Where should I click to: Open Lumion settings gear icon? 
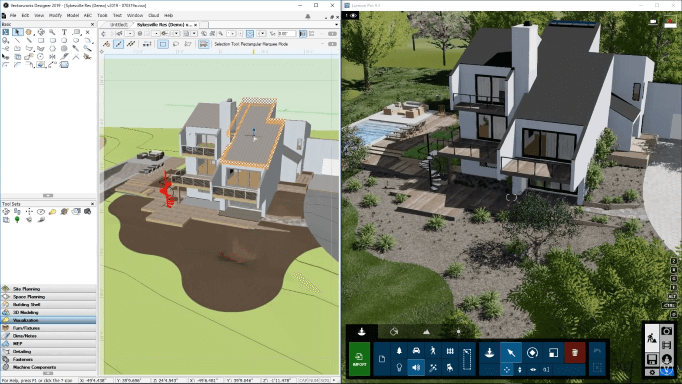(x=652, y=372)
